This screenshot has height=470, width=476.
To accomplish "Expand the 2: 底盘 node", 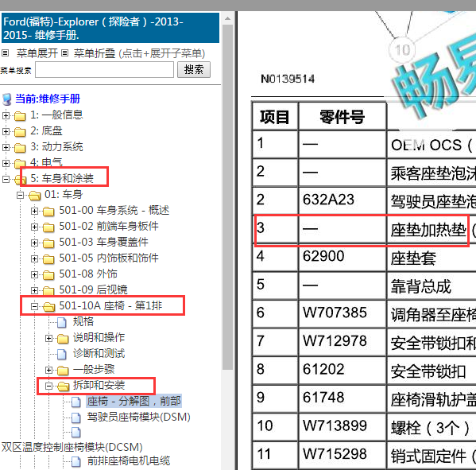I will pos(6,131).
